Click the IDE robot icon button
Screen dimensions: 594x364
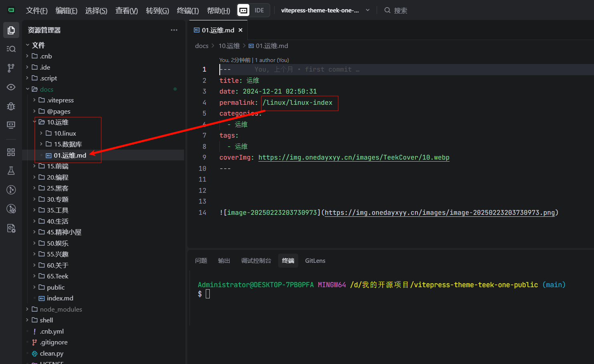click(x=243, y=10)
